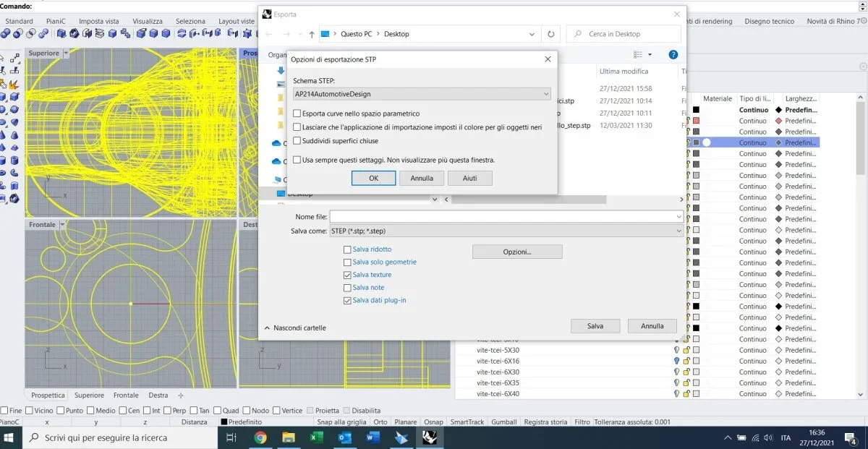Switch to the Frontale viewport tab

pyautogui.click(x=126, y=395)
